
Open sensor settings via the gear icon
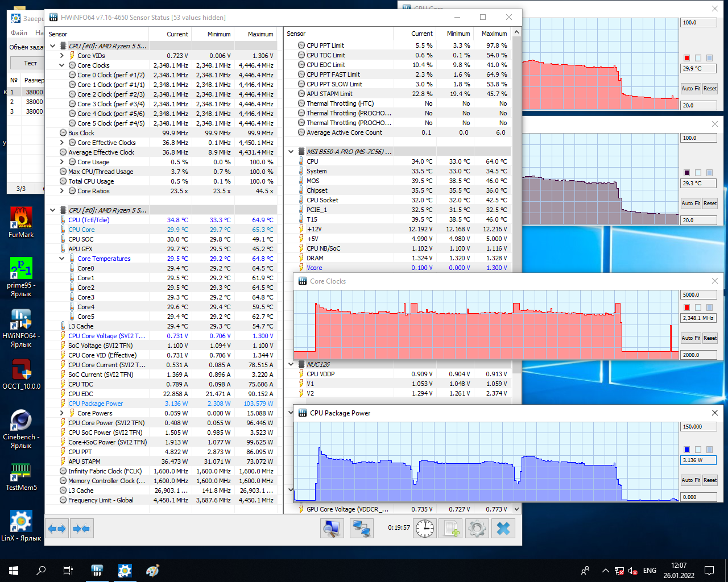pyautogui.click(x=477, y=529)
